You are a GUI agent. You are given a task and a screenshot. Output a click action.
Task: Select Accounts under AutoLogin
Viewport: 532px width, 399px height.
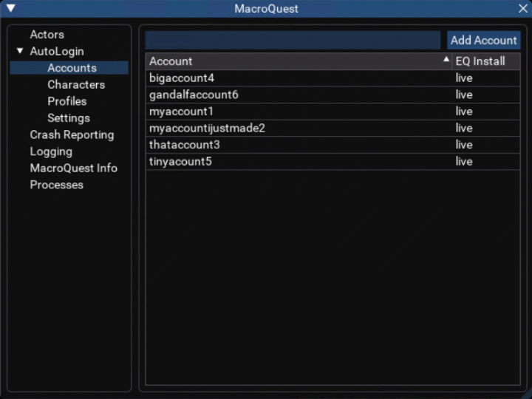click(69, 68)
